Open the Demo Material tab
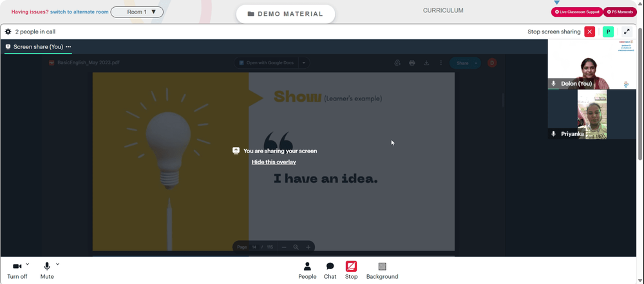 coord(285,14)
